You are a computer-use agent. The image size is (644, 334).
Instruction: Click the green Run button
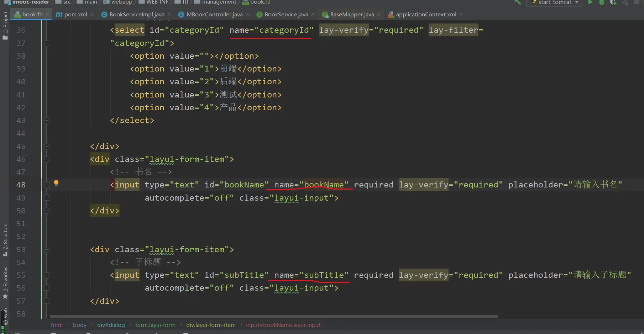pyautogui.click(x=590, y=2)
